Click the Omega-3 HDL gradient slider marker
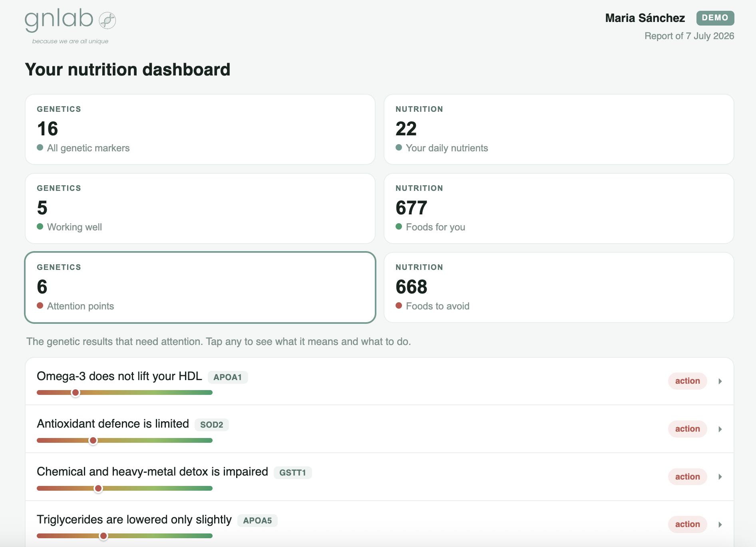This screenshot has width=756, height=547. click(75, 392)
